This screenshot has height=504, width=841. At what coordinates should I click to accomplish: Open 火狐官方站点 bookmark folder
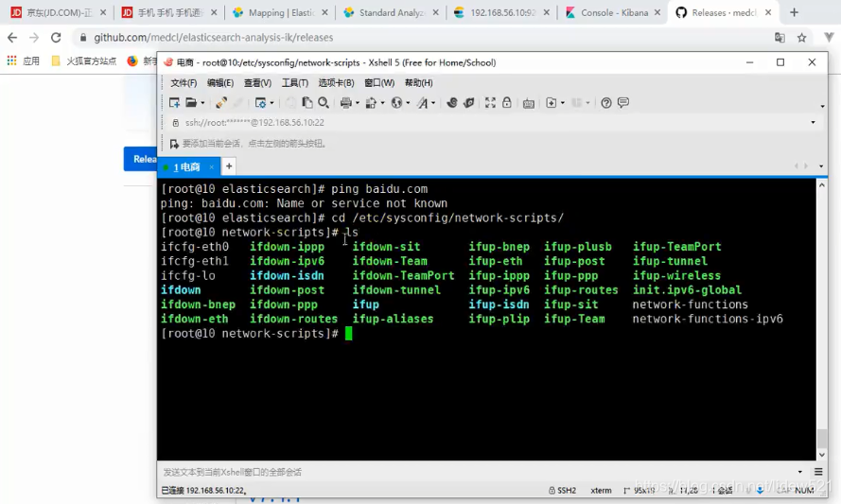point(84,61)
